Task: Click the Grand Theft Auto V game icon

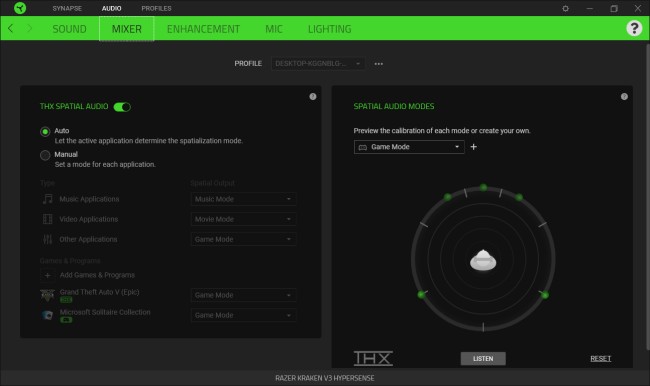Action: (47, 295)
